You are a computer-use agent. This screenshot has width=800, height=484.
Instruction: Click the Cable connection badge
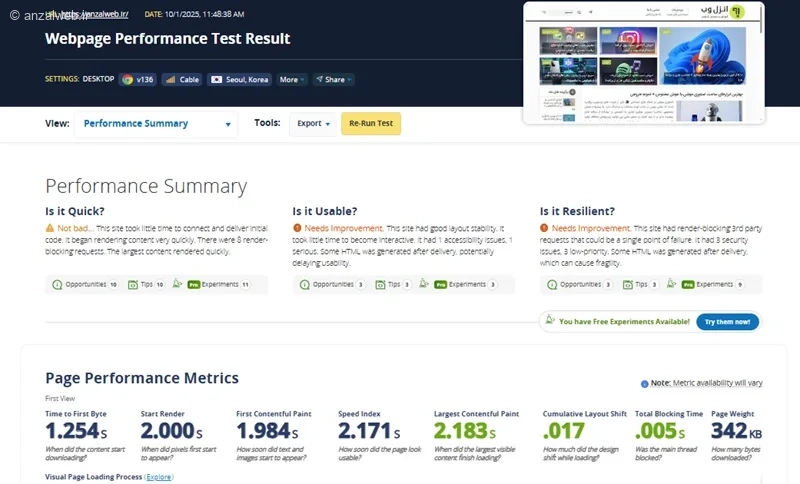click(x=182, y=80)
